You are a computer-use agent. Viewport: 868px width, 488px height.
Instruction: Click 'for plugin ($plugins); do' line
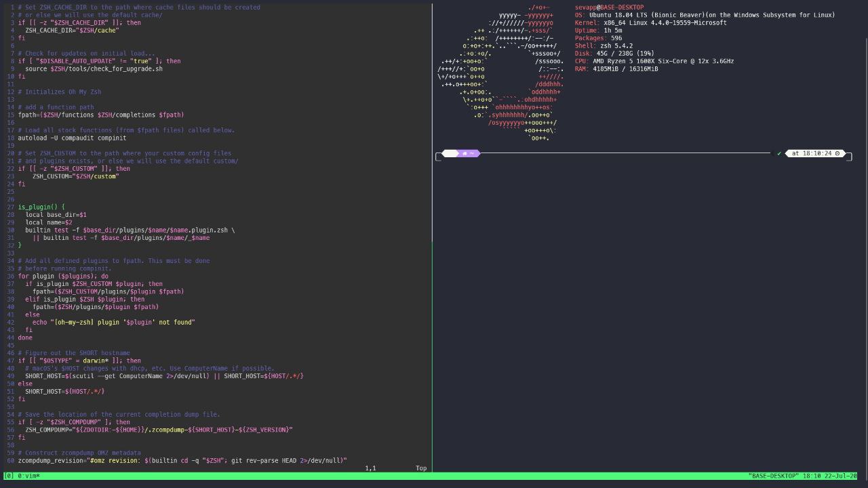click(63, 277)
